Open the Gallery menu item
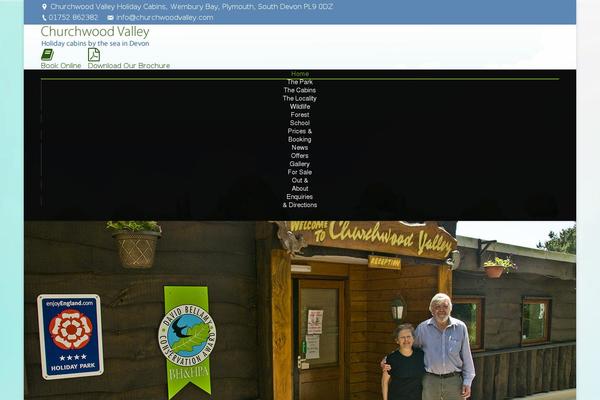This screenshot has width=600, height=400. pos(300,164)
